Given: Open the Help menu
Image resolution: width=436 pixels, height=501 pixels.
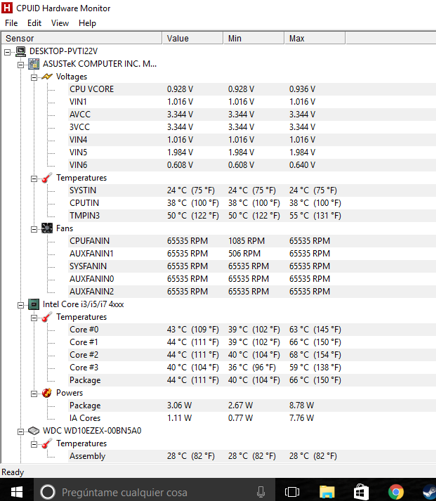Looking at the screenshot, I should pyautogui.click(x=87, y=23).
